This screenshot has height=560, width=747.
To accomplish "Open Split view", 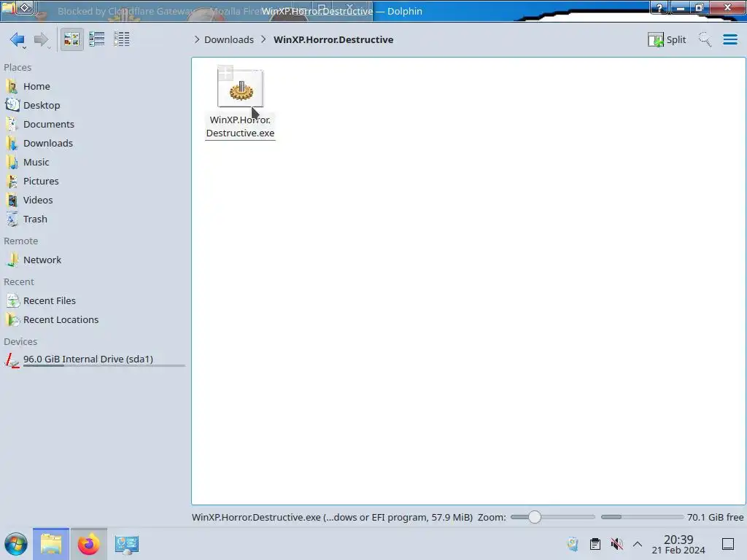I will pyautogui.click(x=667, y=39).
